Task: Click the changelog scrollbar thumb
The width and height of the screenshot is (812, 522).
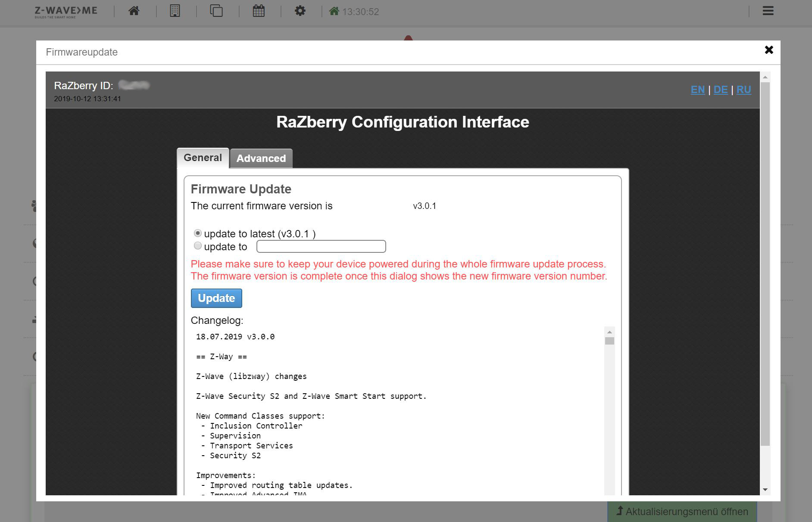Action: click(609, 341)
